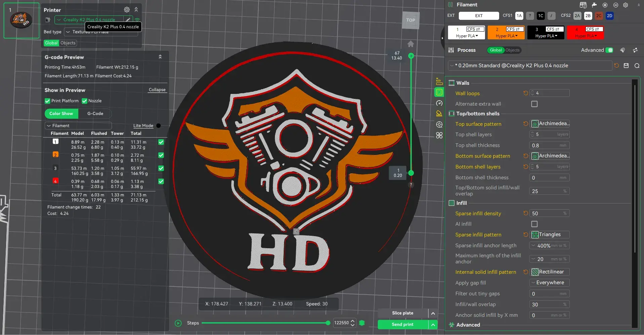The height and width of the screenshot is (335, 644).
Task: Click the Steps number field showing 122550
Action: [x=342, y=323]
